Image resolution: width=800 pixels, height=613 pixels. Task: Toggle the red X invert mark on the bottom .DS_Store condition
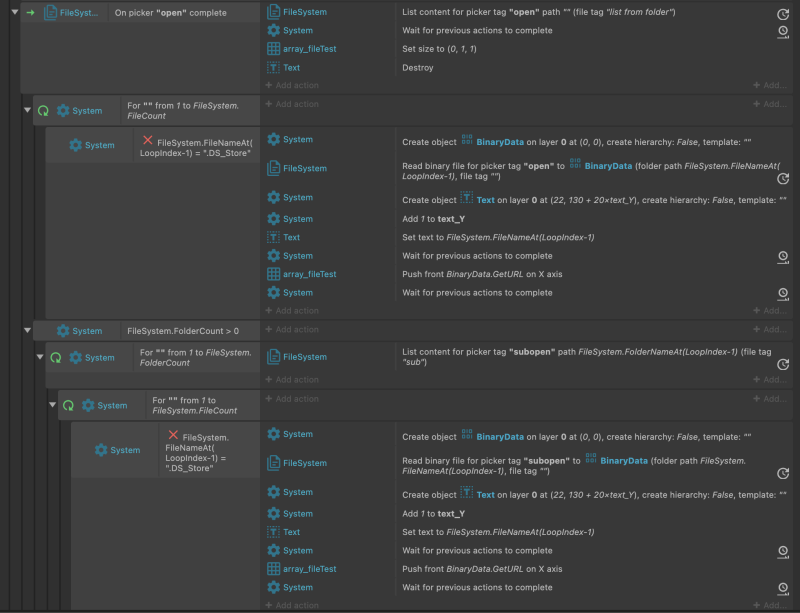(173, 435)
